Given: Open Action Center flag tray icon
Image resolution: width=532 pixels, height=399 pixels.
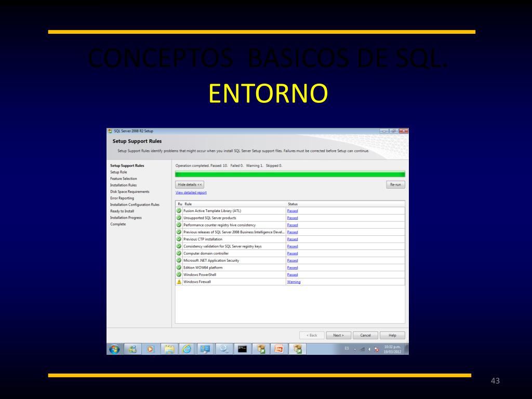Looking at the screenshot, I should [x=376, y=349].
